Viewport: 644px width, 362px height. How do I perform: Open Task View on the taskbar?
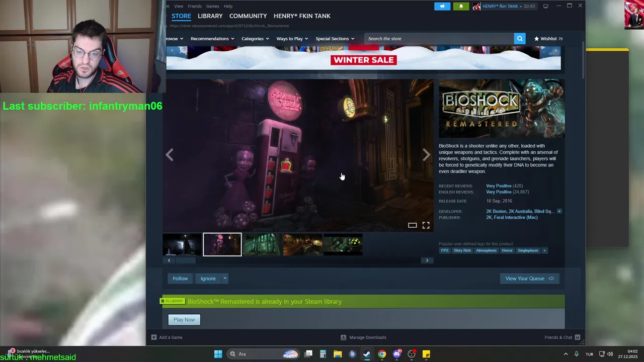pyautogui.click(x=308, y=354)
